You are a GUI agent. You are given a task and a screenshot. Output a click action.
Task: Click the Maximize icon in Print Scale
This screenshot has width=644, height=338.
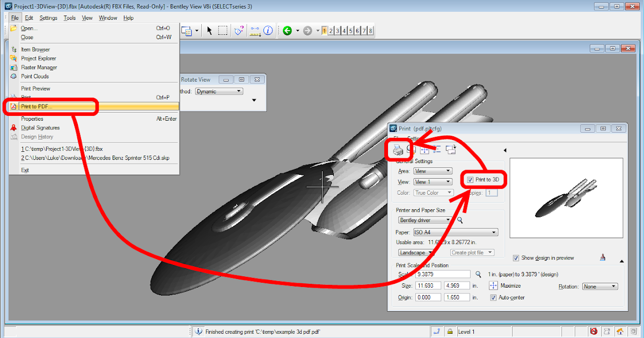pyautogui.click(x=494, y=286)
